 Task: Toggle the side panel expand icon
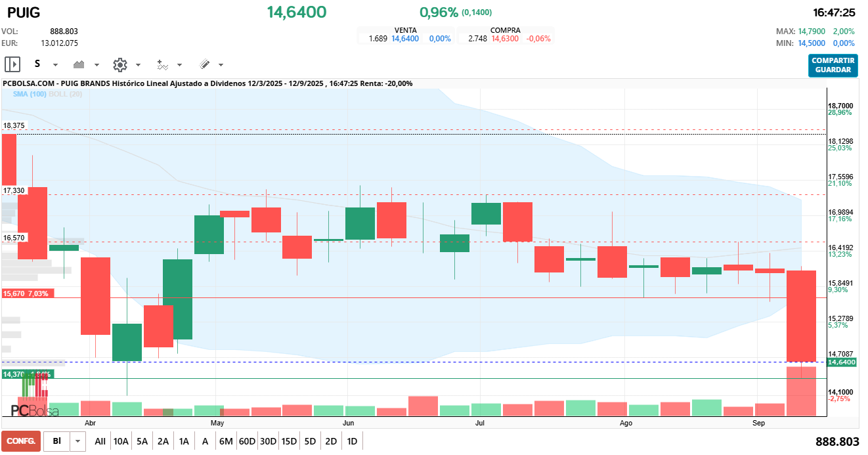pyautogui.click(x=12, y=64)
